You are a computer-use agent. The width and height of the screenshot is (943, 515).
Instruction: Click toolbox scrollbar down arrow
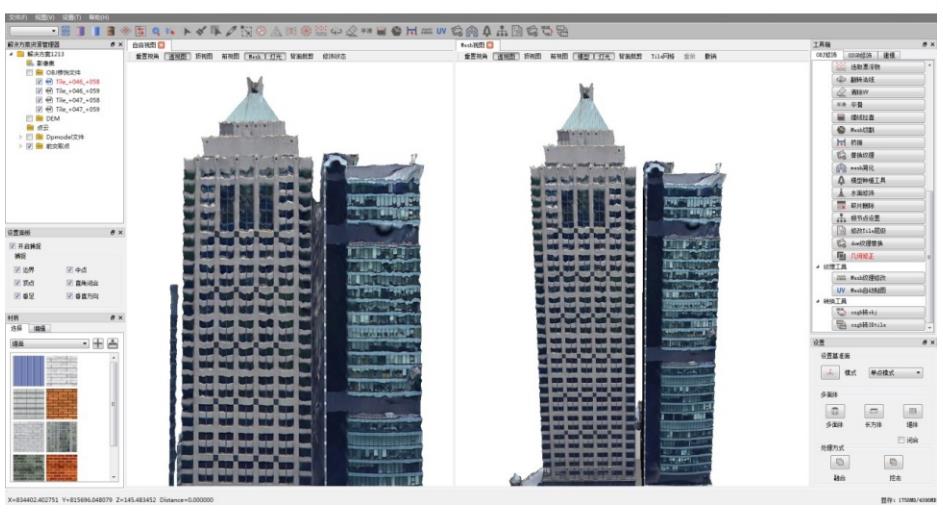(x=930, y=328)
